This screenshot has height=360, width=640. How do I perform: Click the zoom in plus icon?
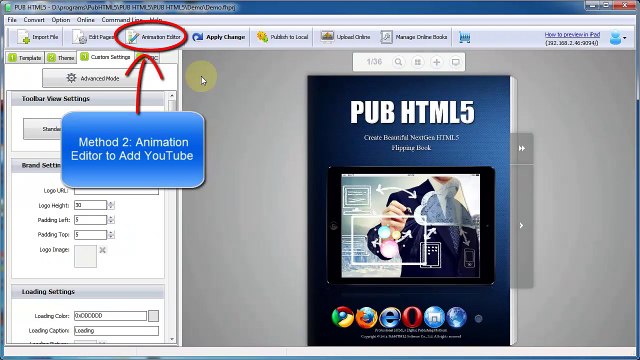(x=436, y=62)
